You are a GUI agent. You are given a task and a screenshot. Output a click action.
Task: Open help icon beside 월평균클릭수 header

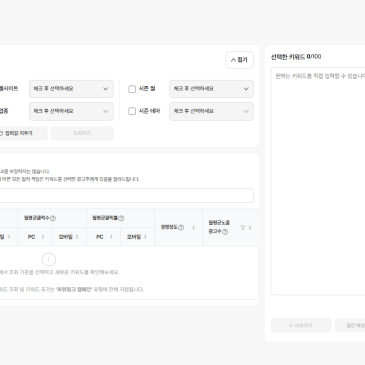click(x=53, y=218)
